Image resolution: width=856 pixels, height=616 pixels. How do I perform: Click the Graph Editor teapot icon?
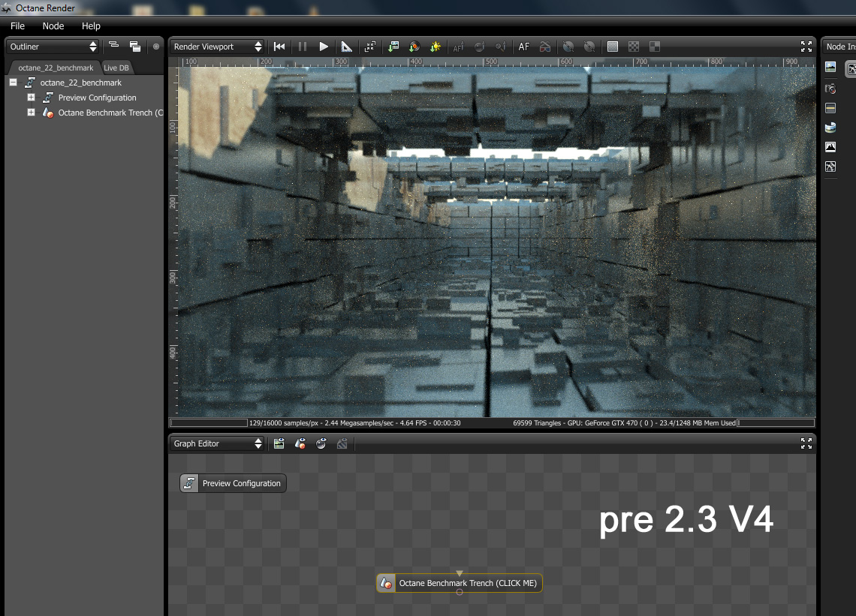point(321,443)
